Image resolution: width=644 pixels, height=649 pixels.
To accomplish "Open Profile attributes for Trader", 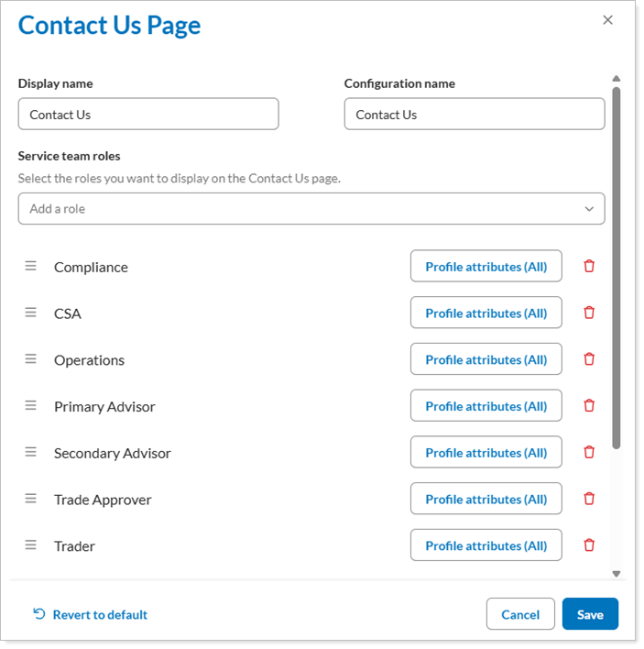I will point(486,545).
